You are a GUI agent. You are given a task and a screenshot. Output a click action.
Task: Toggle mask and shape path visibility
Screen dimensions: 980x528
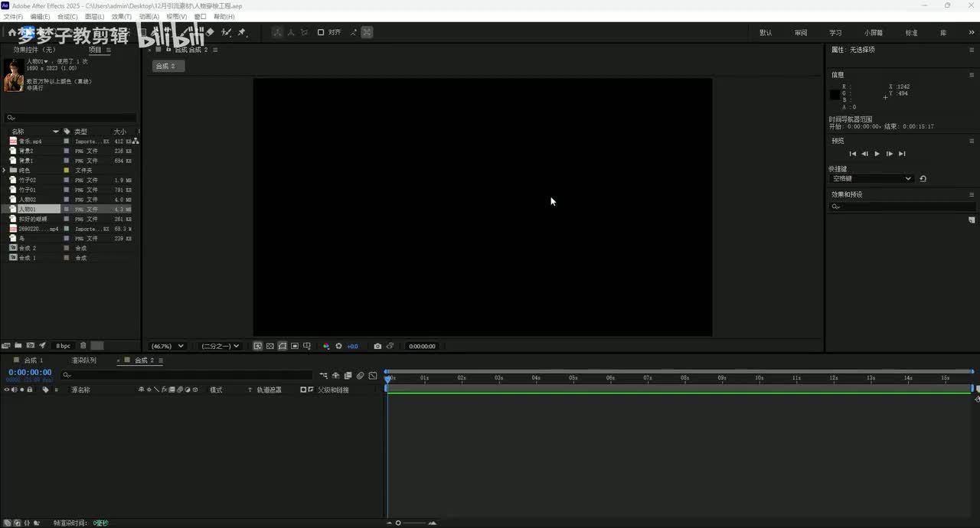click(282, 346)
